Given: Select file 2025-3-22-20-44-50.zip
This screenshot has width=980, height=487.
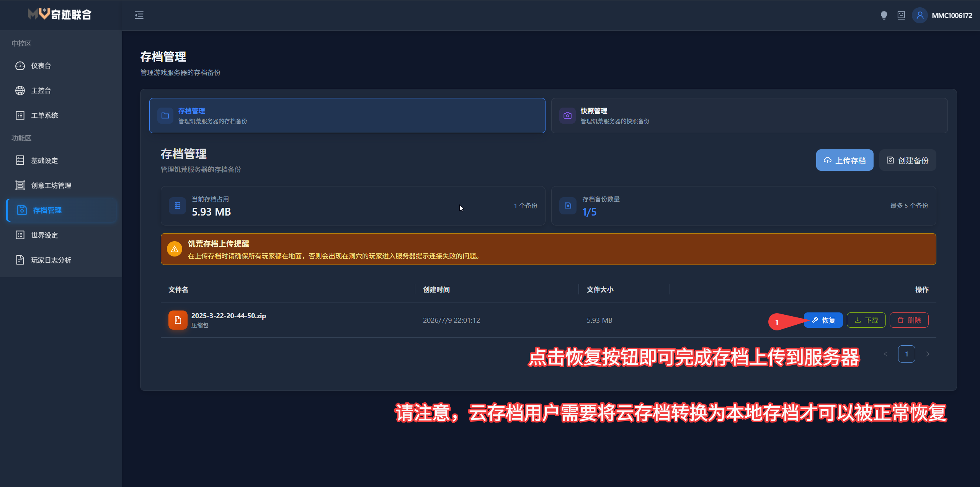Looking at the screenshot, I should pyautogui.click(x=229, y=316).
